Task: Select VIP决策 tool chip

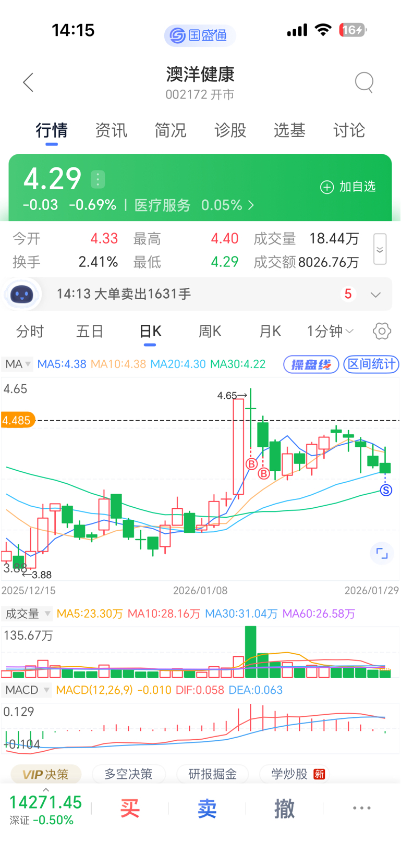Action: [x=46, y=774]
